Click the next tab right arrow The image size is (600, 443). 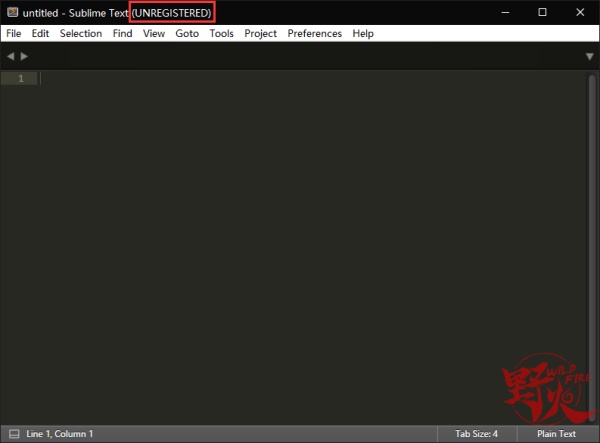pyautogui.click(x=24, y=56)
